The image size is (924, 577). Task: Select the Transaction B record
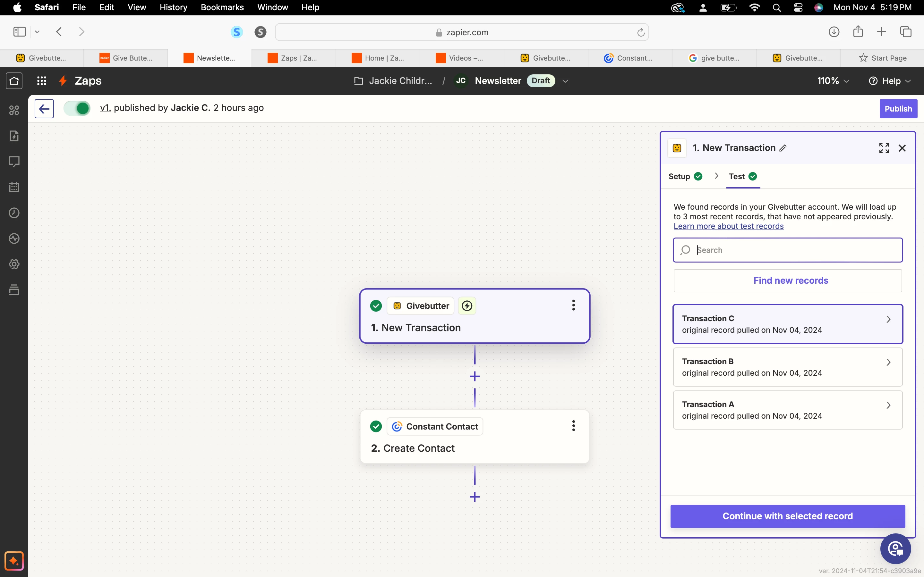(x=787, y=367)
